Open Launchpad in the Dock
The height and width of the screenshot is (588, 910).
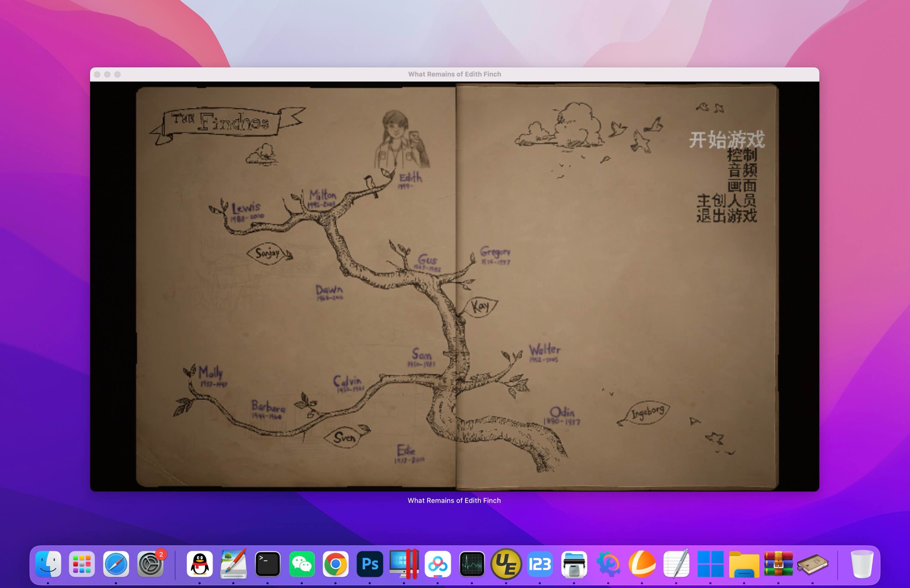pos(82,564)
